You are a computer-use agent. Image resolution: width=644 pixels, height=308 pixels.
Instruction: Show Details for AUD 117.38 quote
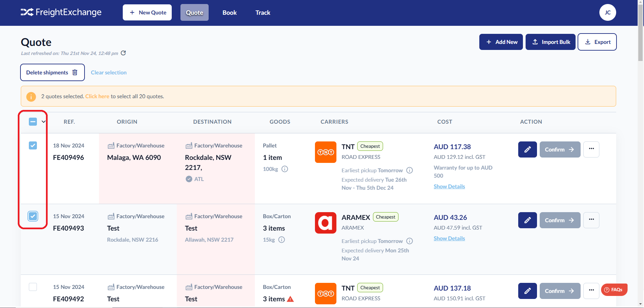pos(449,186)
